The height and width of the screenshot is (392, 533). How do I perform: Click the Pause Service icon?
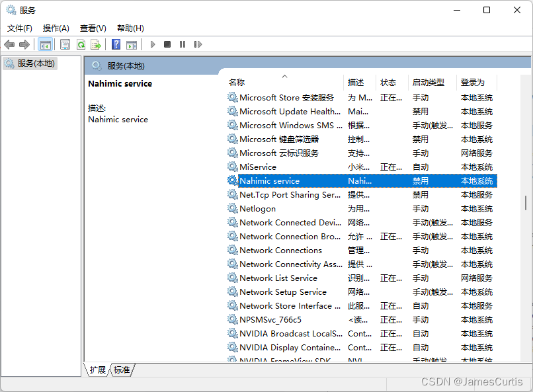click(x=183, y=44)
